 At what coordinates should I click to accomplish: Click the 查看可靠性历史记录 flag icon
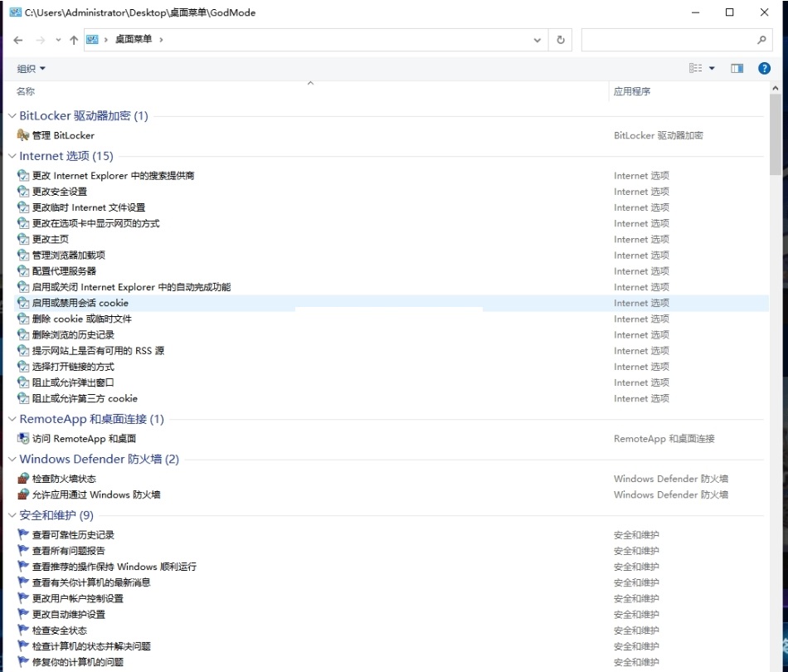tap(23, 535)
